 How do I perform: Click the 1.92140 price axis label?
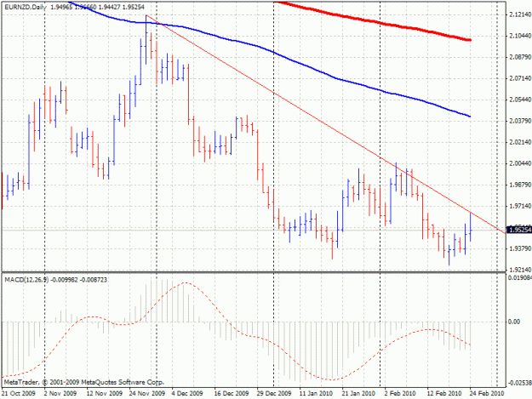coord(520,270)
